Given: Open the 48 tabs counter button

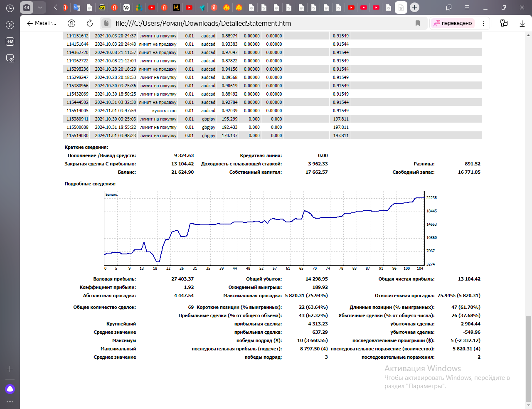Looking at the screenshot, I should coord(27,7).
